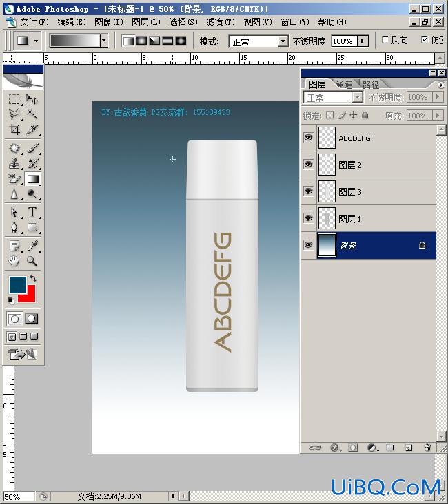The height and width of the screenshot is (504, 448).
Task: Switch to the 通道 channels tab
Action: pos(345,84)
